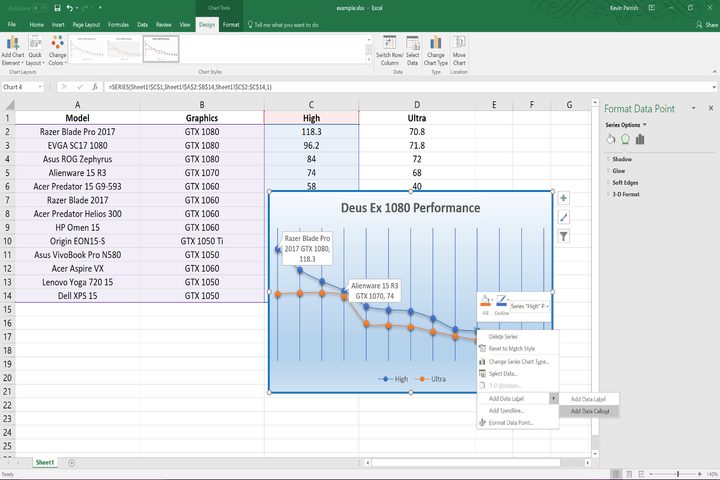Select the second chart style thumbnail

point(124,49)
